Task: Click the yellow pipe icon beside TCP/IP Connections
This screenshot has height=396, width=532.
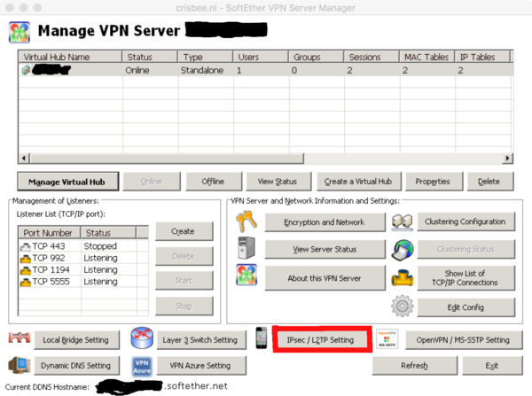Action: pos(403,277)
